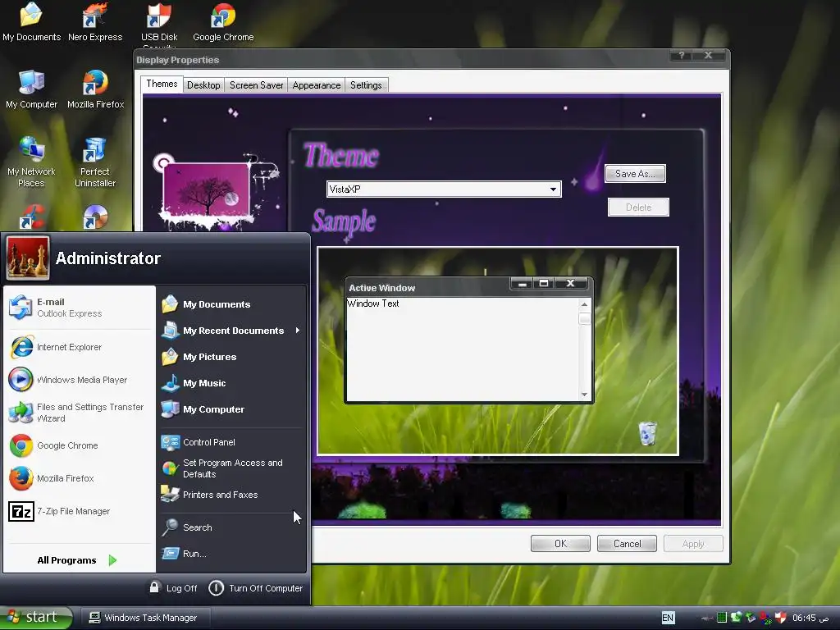The width and height of the screenshot is (840, 630).
Task: Click OK in Display Properties
Action: pos(560,544)
